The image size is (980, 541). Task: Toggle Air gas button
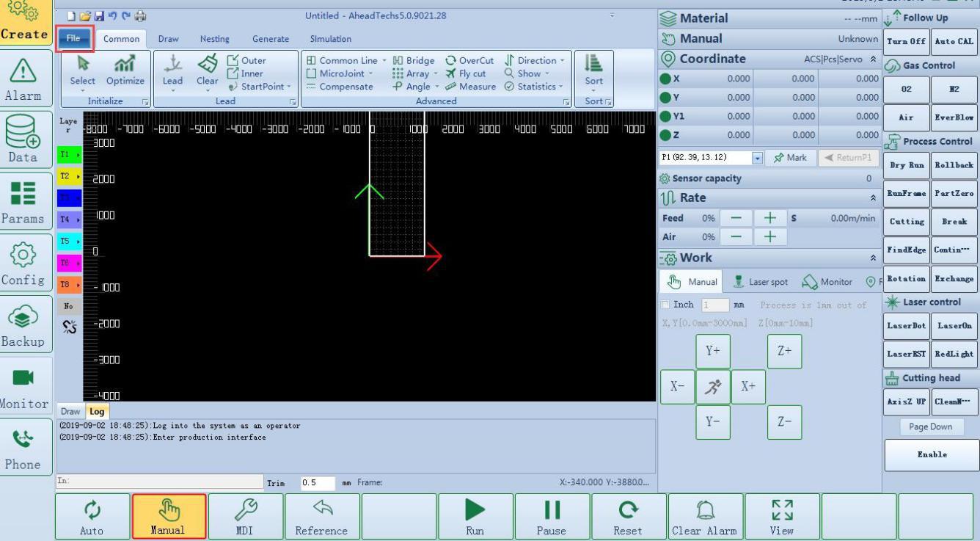pos(907,117)
